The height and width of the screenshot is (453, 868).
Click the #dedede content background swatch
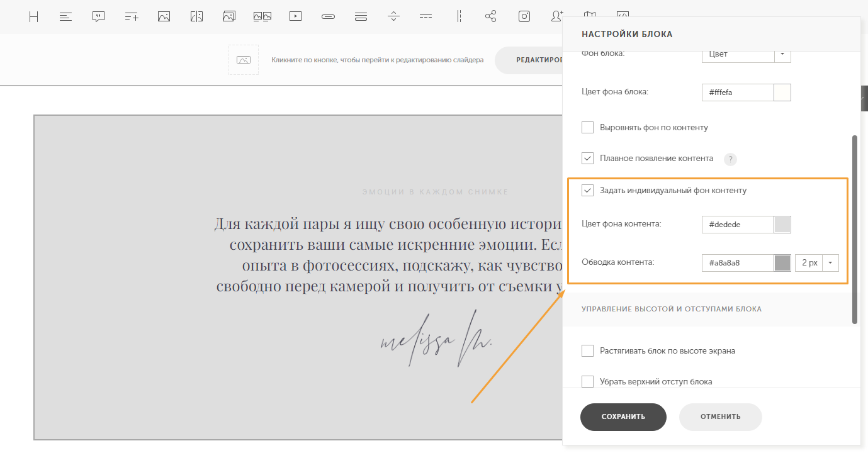point(782,225)
